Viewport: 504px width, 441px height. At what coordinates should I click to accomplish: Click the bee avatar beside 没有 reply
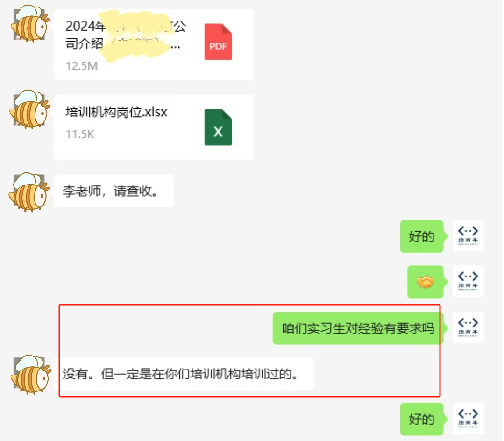[31, 375]
